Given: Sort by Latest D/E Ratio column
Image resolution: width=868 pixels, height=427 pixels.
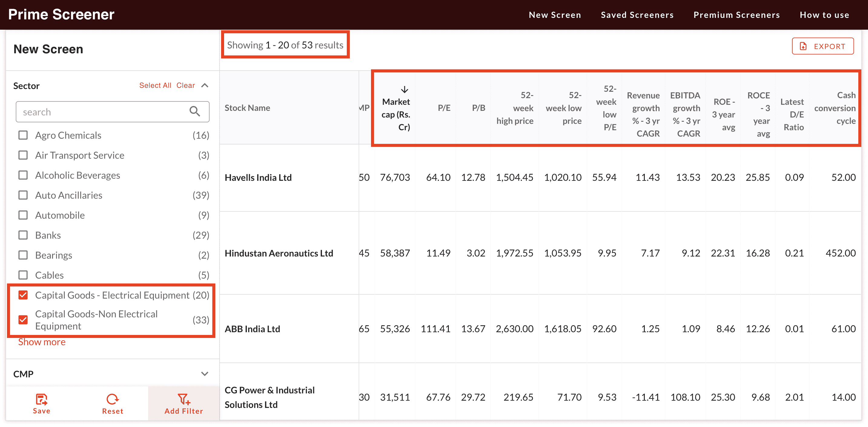Looking at the screenshot, I should [x=792, y=114].
